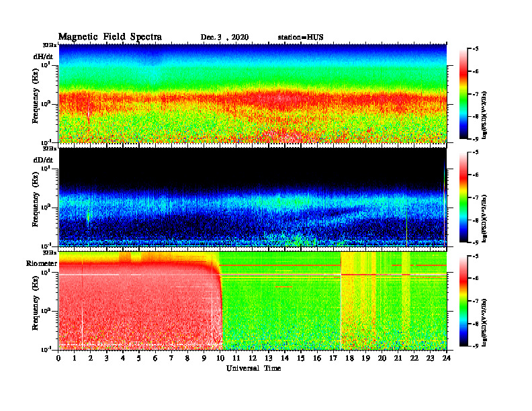This screenshot has width=532, height=411.
Task: Click the "18" hour tick label
Action: pyautogui.click(x=349, y=358)
